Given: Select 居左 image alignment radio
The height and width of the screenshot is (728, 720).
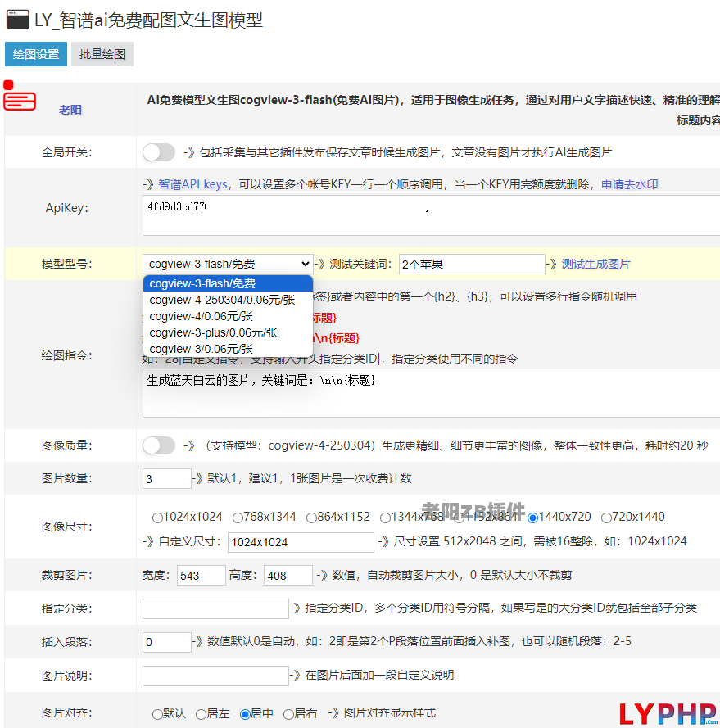Looking at the screenshot, I should pyautogui.click(x=201, y=714).
